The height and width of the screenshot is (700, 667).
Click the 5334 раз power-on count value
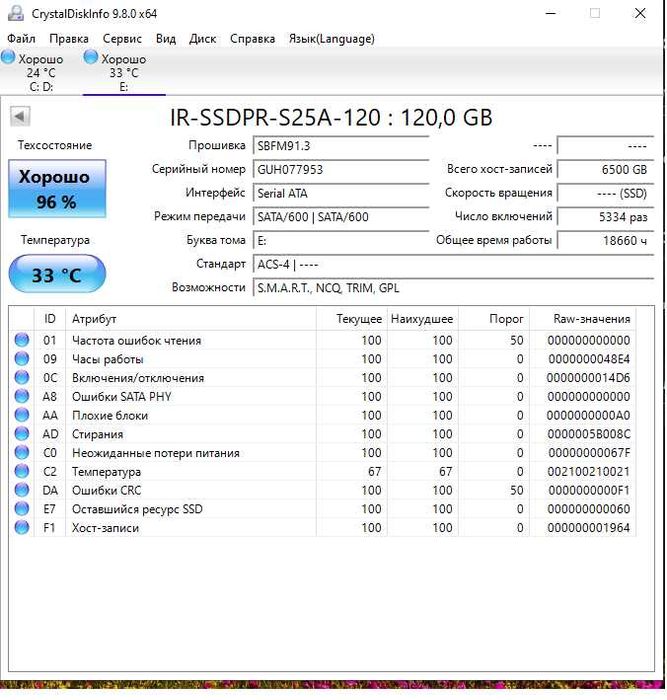[605, 217]
